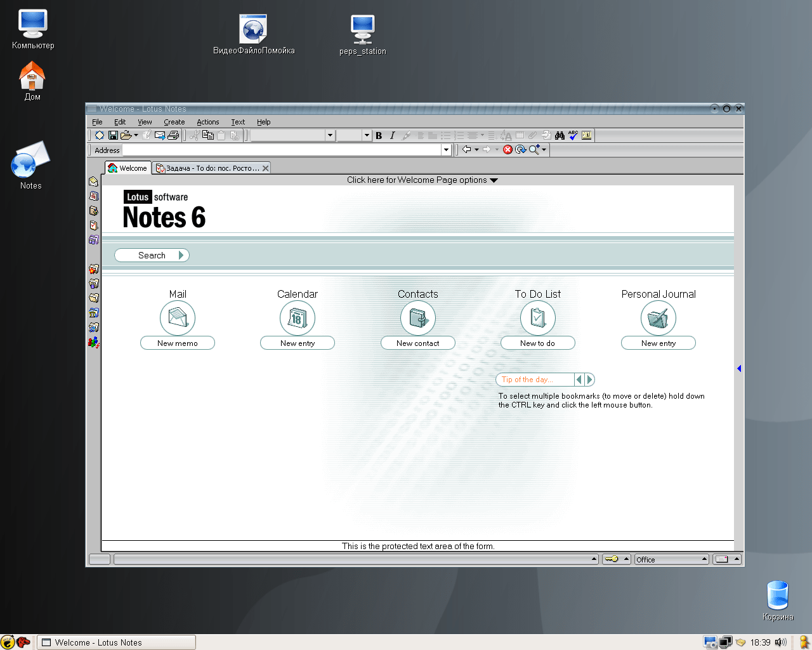The height and width of the screenshot is (650, 812).
Task: Click the Save floppy disk icon
Action: pos(113,135)
